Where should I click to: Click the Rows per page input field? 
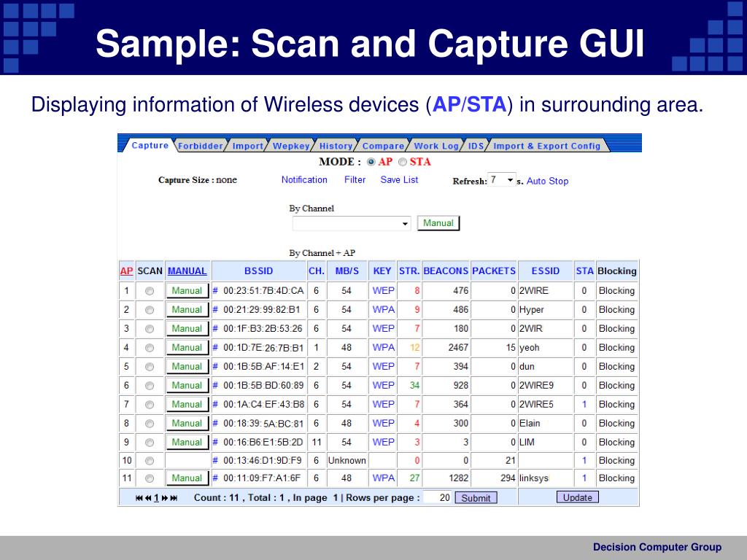tap(437, 497)
